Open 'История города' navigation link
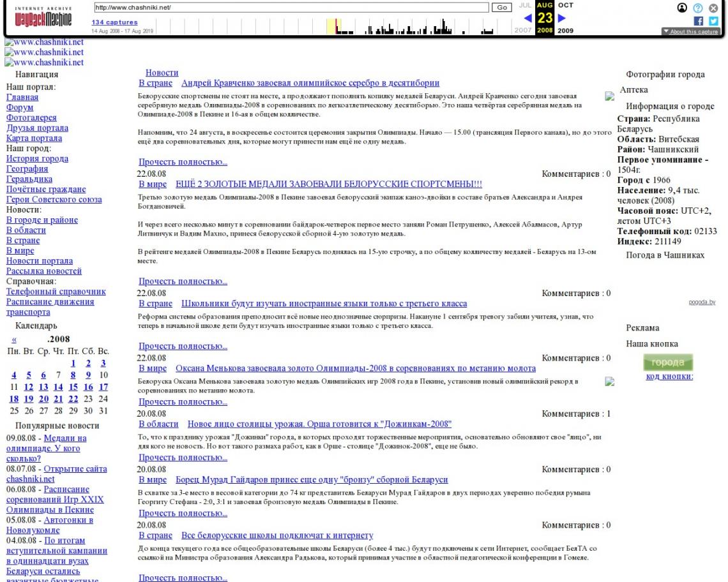Screen dimensions: 728x582 (37, 158)
